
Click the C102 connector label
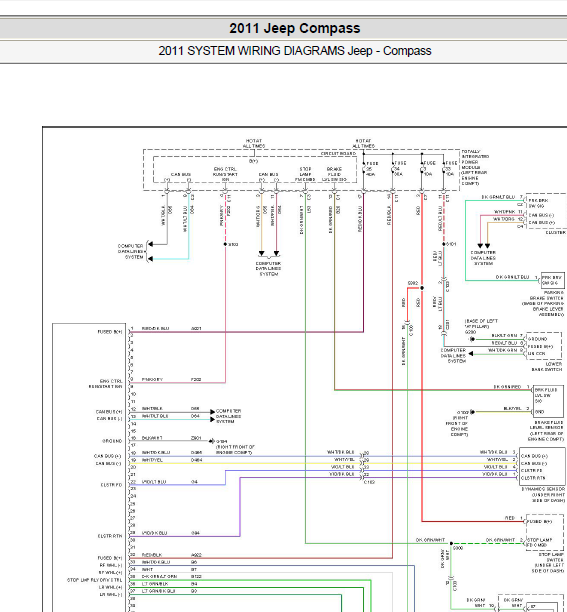pos(369,482)
